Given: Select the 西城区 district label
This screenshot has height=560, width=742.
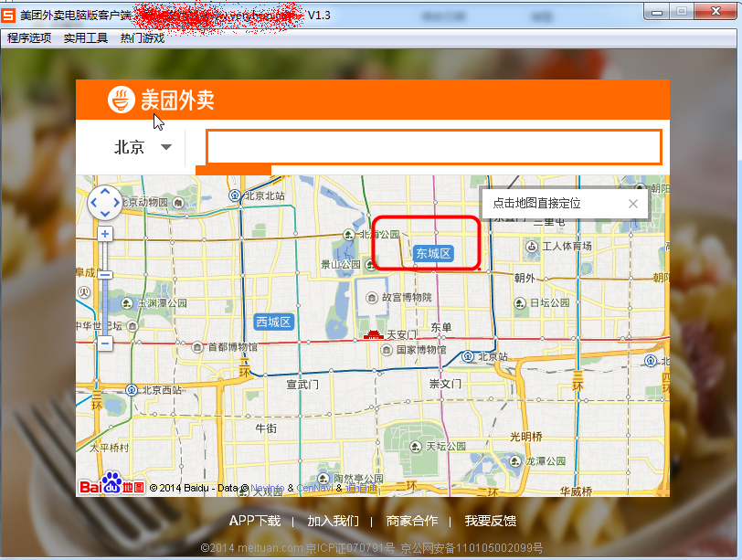Looking at the screenshot, I should coord(273,322).
